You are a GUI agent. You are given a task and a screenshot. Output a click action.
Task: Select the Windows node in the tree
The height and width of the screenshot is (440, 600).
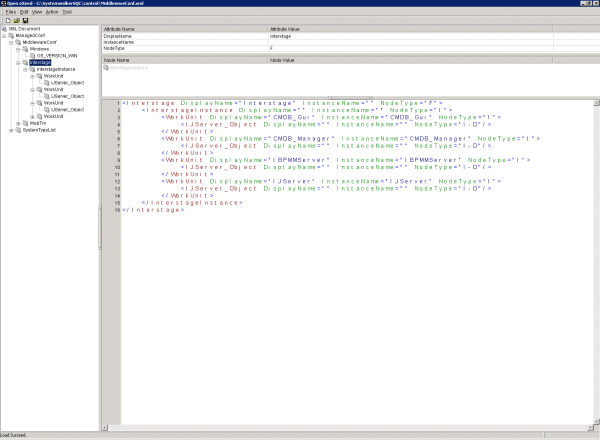39,49
